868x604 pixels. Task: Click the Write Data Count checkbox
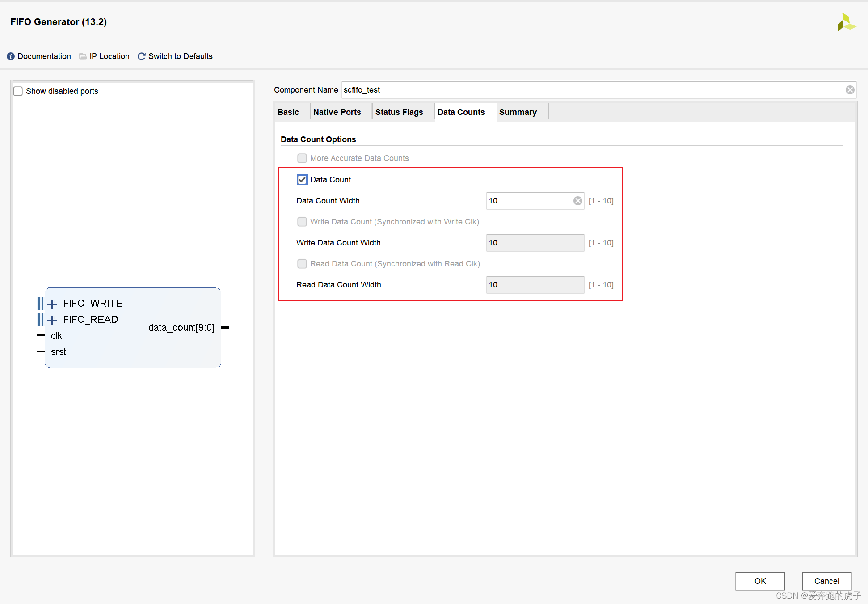point(302,222)
